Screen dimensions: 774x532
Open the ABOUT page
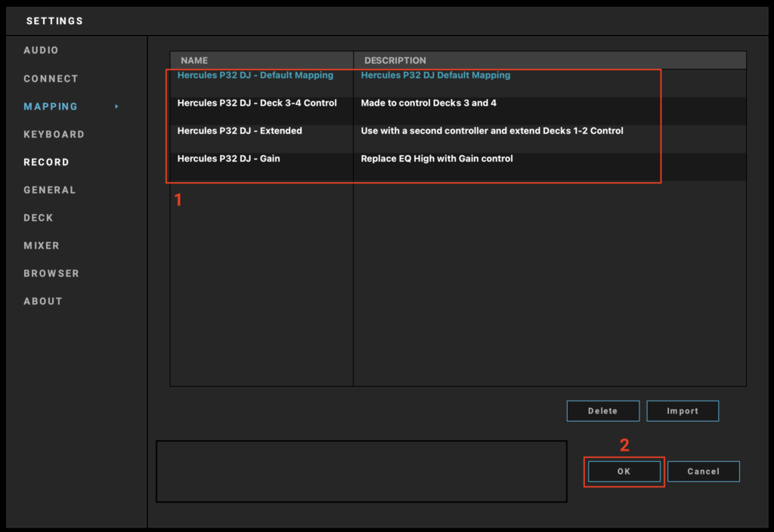pyautogui.click(x=43, y=302)
